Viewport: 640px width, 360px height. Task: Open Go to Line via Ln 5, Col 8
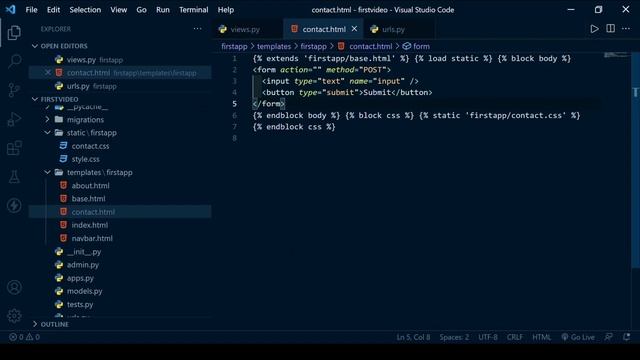pyautogui.click(x=413, y=337)
